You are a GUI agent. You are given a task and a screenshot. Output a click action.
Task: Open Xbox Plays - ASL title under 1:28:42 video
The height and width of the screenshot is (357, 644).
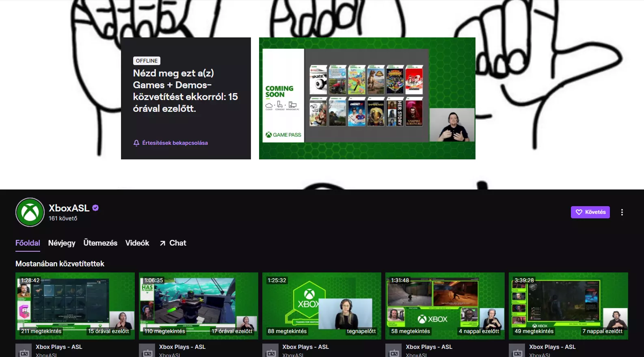point(59,347)
